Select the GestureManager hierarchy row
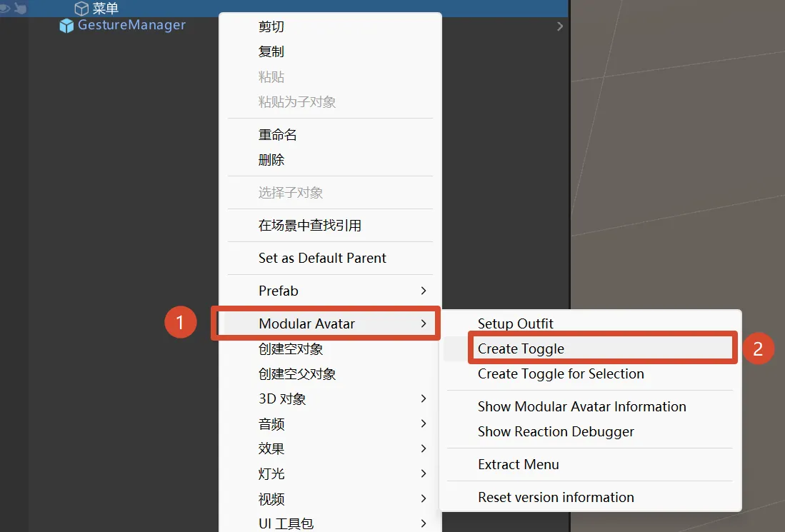Screen dimensions: 785x532 click(284, 26)
